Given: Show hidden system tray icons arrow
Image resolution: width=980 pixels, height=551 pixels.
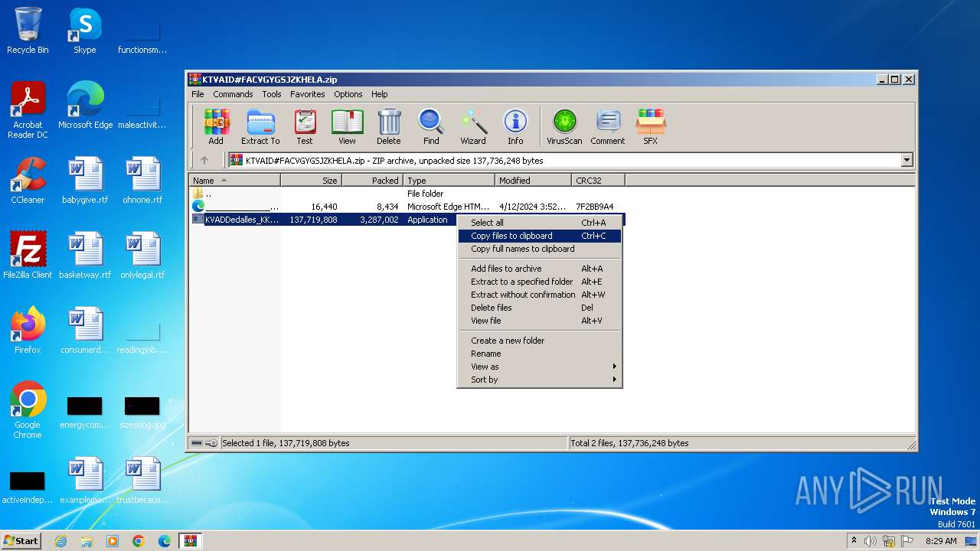Looking at the screenshot, I should pos(854,541).
